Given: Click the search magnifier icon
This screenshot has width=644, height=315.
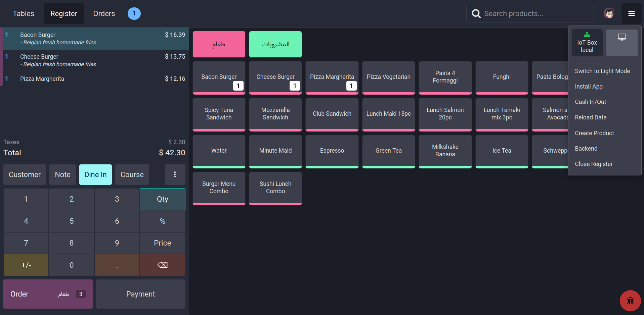Looking at the screenshot, I should tap(476, 14).
